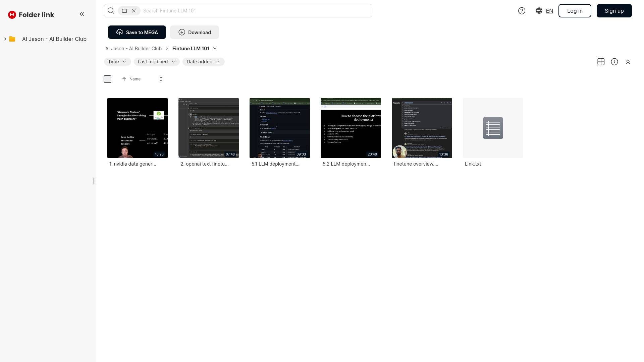This screenshot has height=362, width=644.
Task: Tick the select-all checkbox
Action: coord(107,79)
